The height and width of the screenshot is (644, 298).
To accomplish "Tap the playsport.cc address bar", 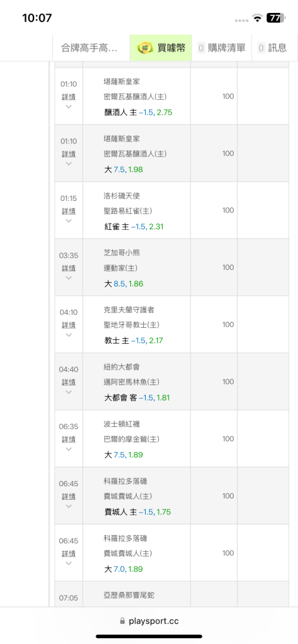I will pyautogui.click(x=149, y=621).
